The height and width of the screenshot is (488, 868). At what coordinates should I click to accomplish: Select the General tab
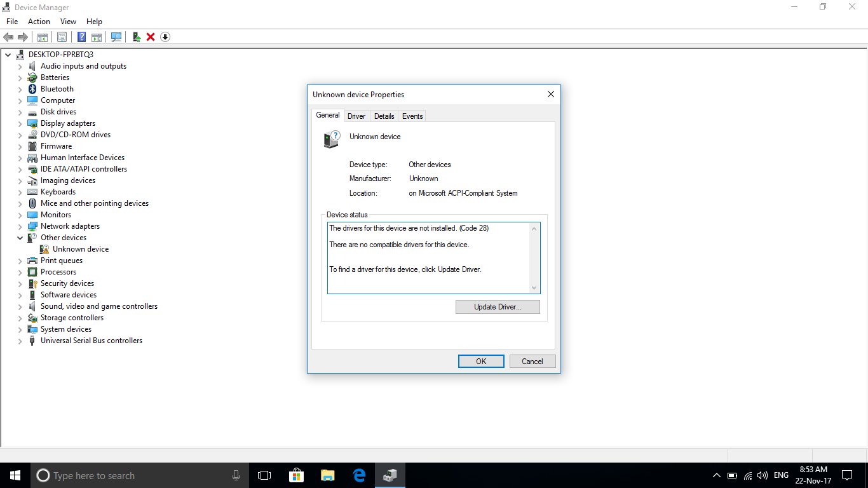[328, 115]
